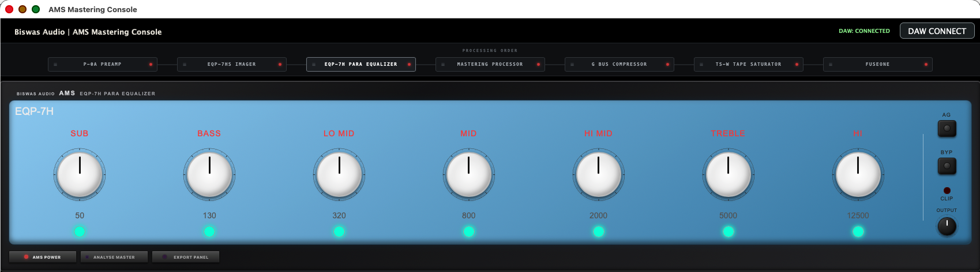Click the red SUB band label

pos(80,133)
